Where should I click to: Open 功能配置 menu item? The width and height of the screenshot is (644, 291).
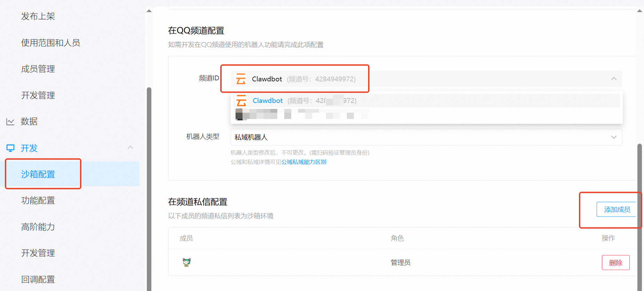click(x=38, y=200)
